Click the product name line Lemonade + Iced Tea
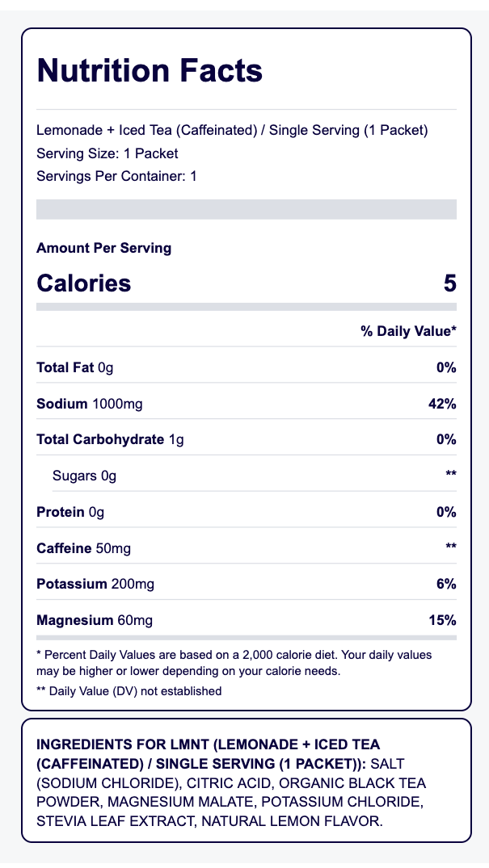This screenshot has width=489, height=868. 232,131
